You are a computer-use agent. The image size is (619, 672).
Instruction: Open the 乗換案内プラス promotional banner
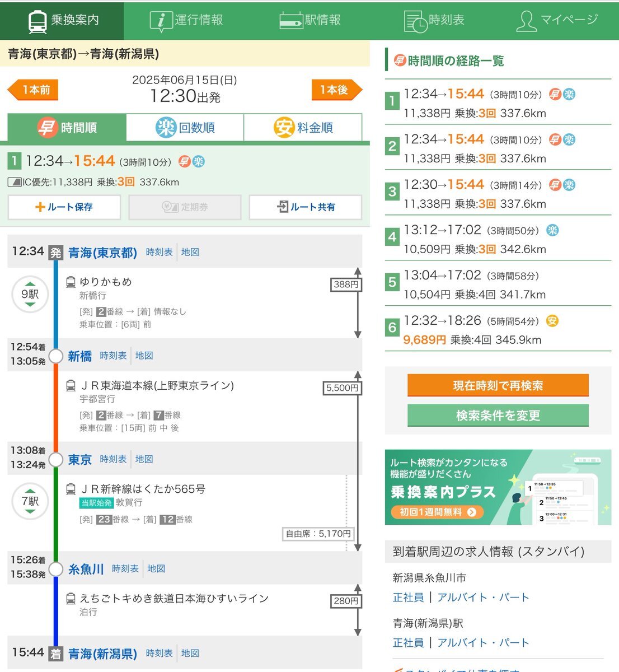498,487
